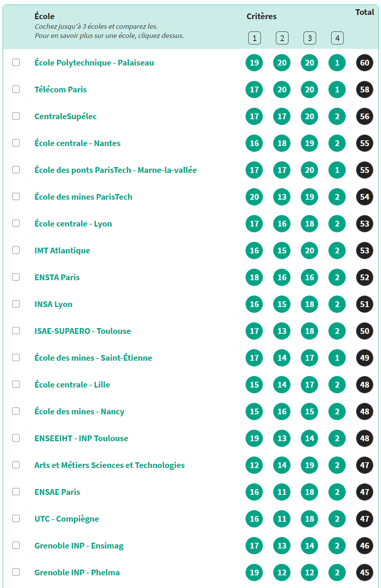Click criterion 4 column header box

pyautogui.click(x=337, y=38)
